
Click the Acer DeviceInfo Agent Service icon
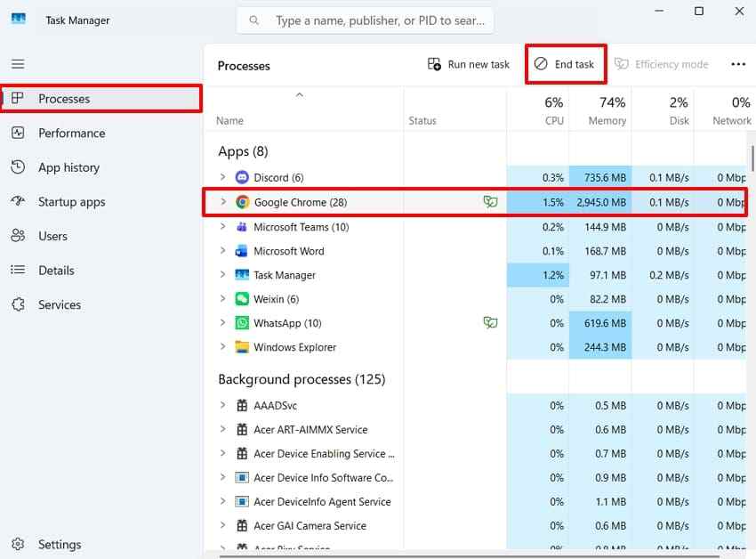(242, 501)
